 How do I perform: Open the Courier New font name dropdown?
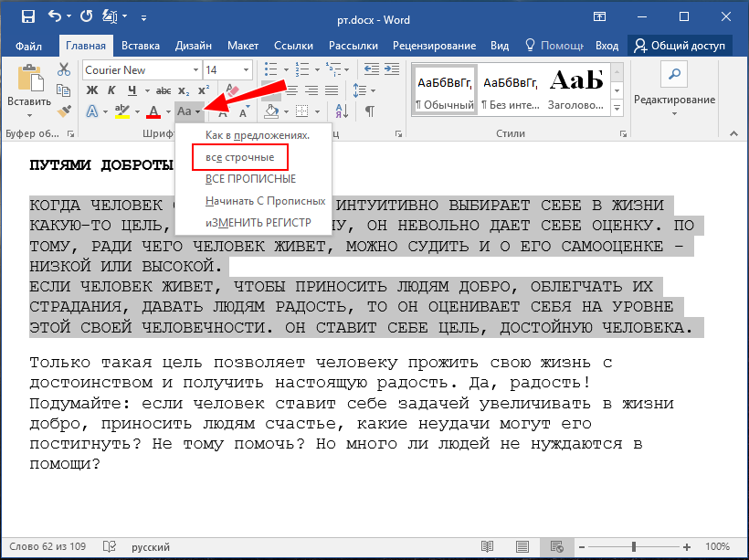pos(195,70)
